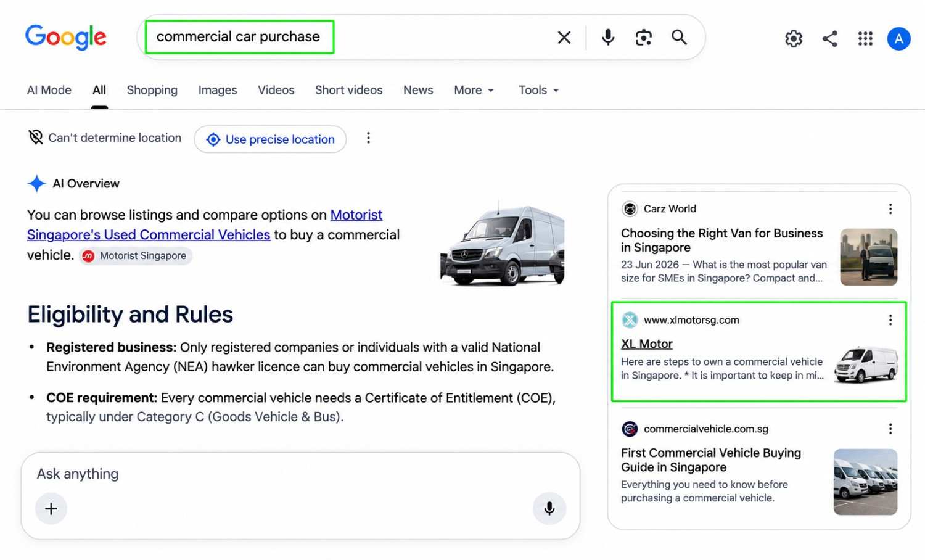Click the Motorist Singapore source chip

pos(136,256)
